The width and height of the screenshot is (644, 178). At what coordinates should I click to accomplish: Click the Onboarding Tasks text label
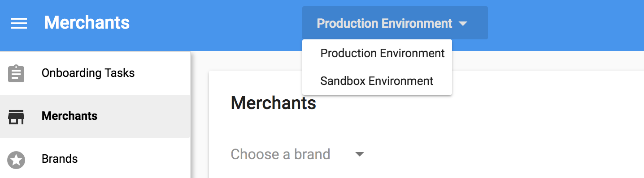click(88, 73)
